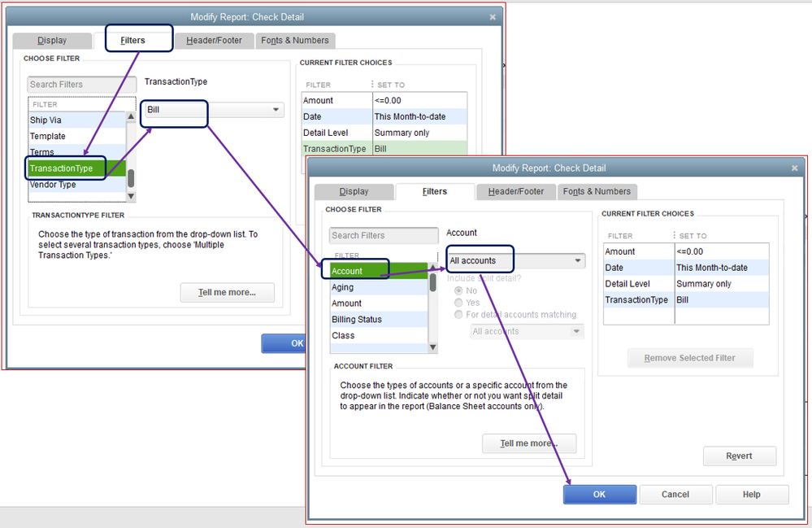Click scroll-down arrow in front filter list

433,347
